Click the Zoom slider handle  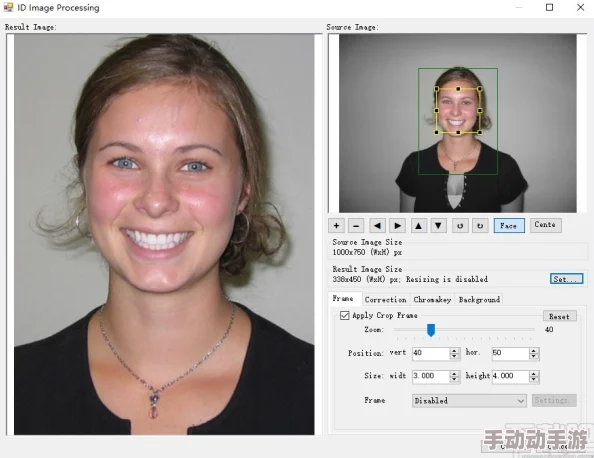coord(431,330)
